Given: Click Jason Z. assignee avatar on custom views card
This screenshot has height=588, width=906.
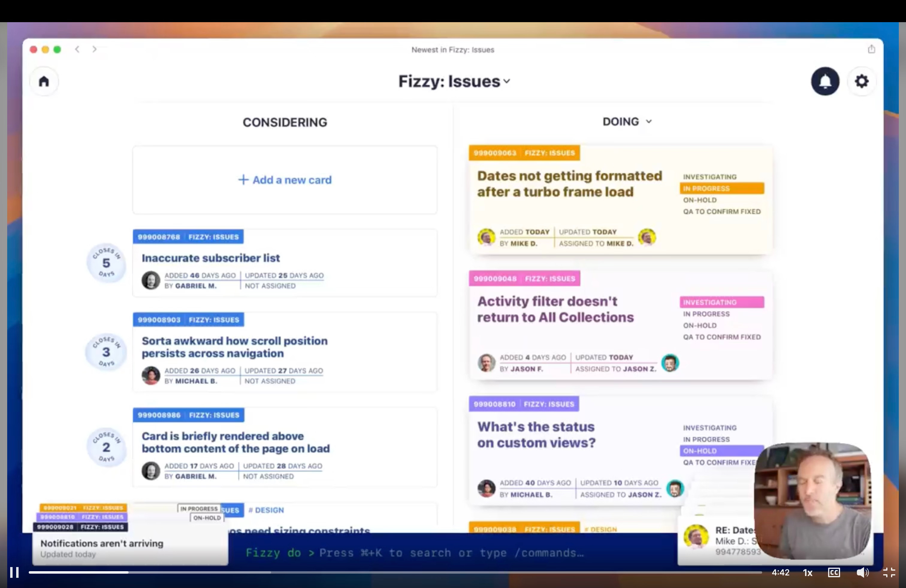Looking at the screenshot, I should (675, 488).
